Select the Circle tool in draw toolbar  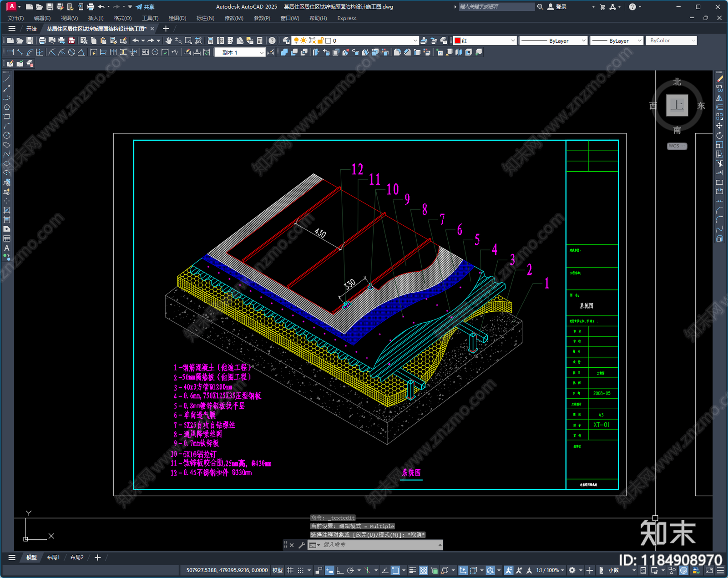click(x=7, y=135)
